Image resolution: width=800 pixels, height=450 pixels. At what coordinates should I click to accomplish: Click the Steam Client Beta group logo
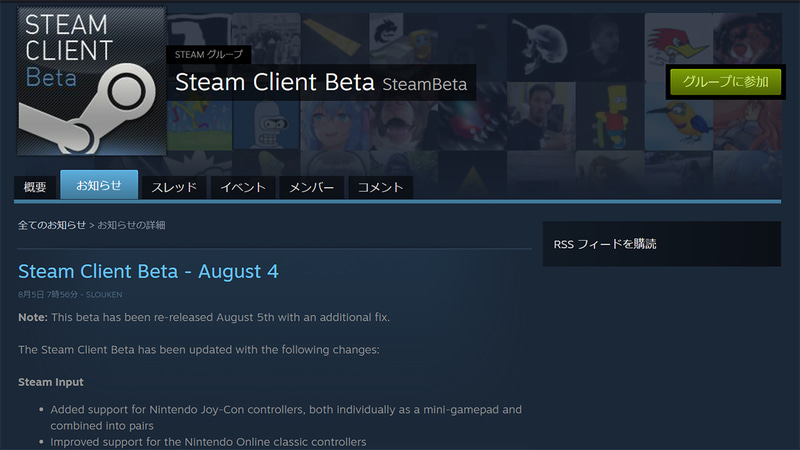[x=91, y=82]
